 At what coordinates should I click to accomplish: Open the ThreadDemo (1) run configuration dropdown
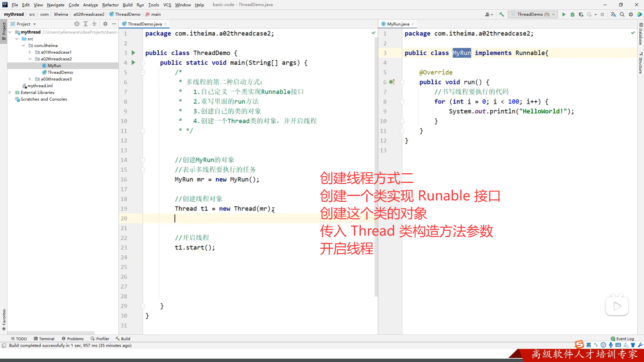533,14
